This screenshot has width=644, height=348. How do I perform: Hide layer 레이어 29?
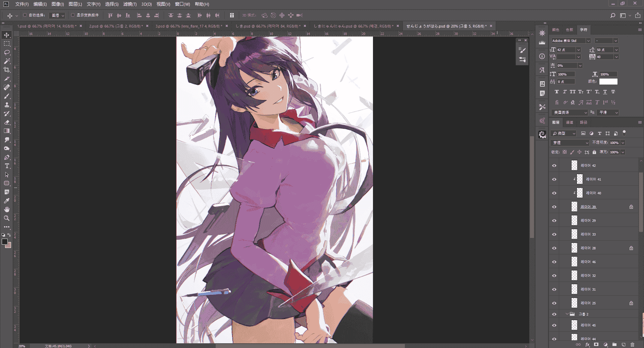(x=554, y=220)
